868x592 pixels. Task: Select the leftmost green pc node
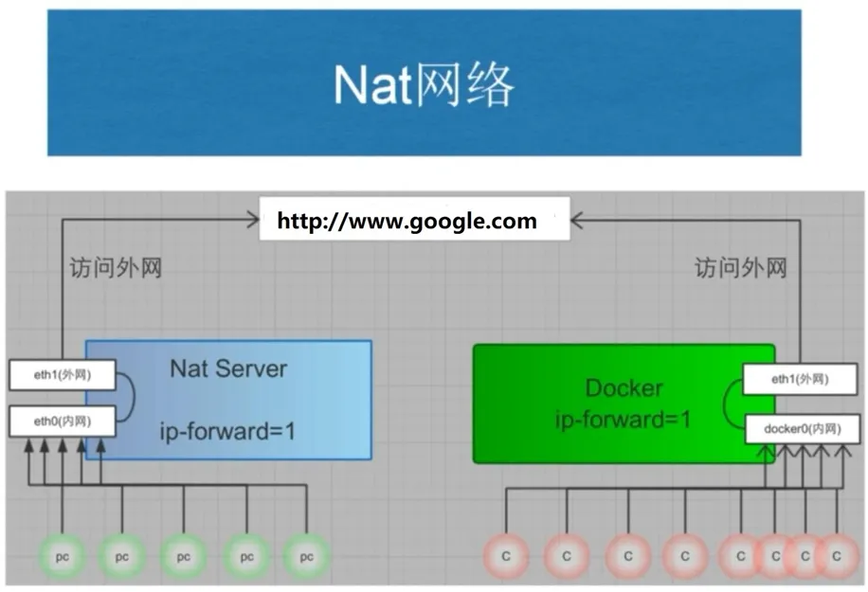click(62, 557)
